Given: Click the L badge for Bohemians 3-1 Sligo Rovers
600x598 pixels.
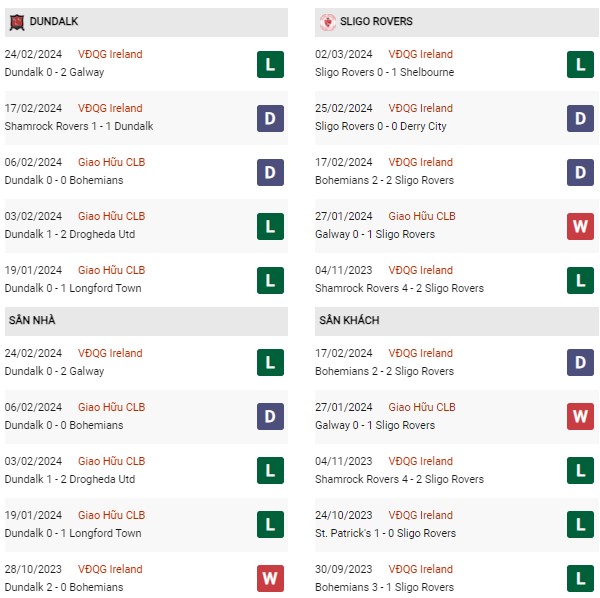Looking at the screenshot, I should coord(580,578).
